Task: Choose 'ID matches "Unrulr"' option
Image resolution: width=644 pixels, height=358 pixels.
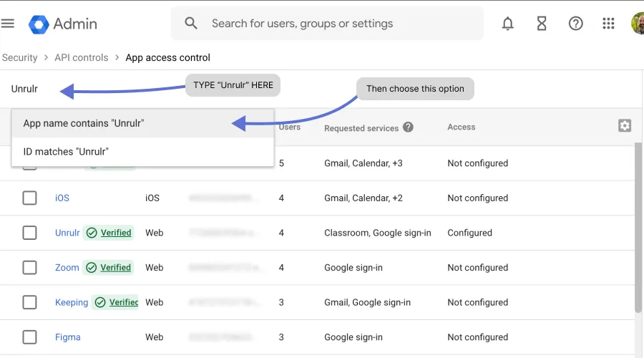Action: 66,152
